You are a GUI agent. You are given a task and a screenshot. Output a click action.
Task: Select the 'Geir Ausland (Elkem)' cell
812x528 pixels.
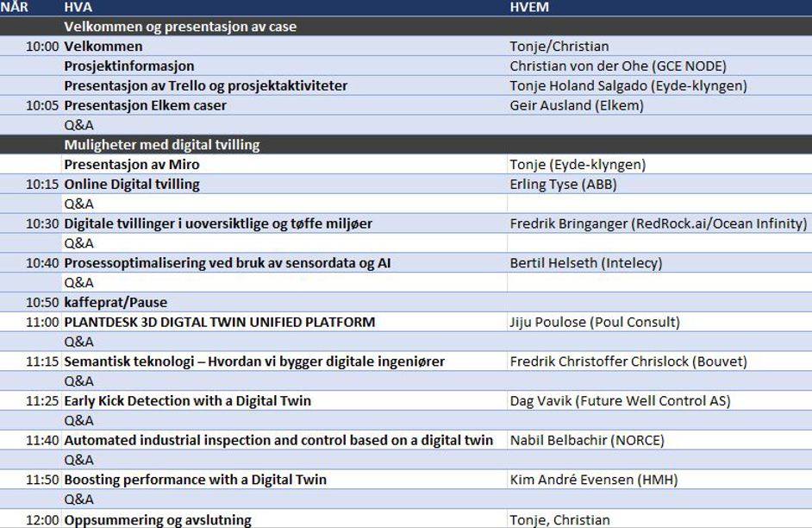577,106
